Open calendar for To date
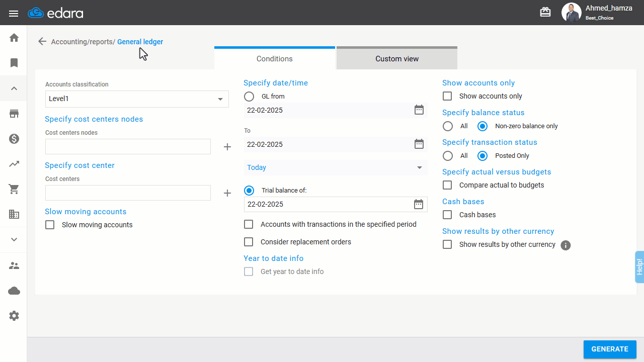 (x=419, y=144)
